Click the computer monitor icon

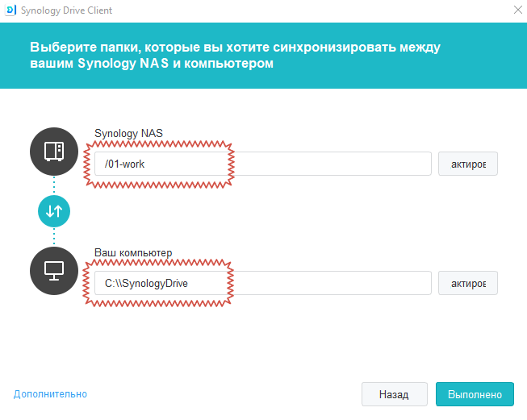(54, 270)
